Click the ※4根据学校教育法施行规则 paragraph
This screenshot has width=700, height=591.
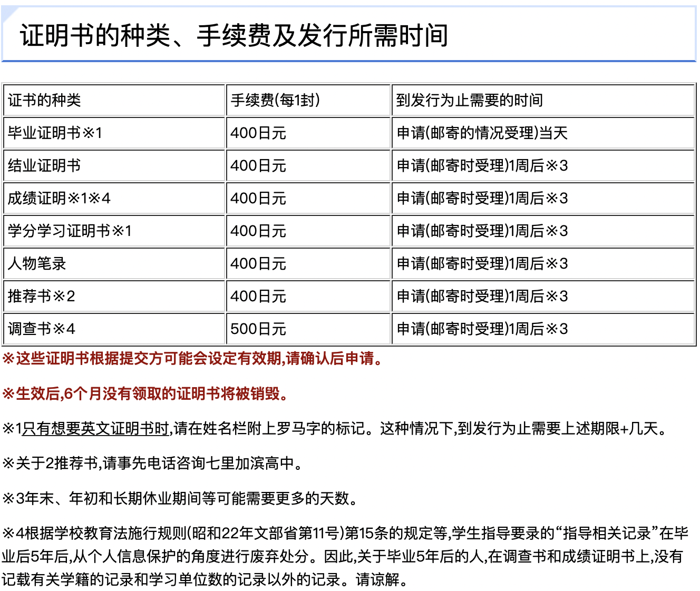pos(346,556)
